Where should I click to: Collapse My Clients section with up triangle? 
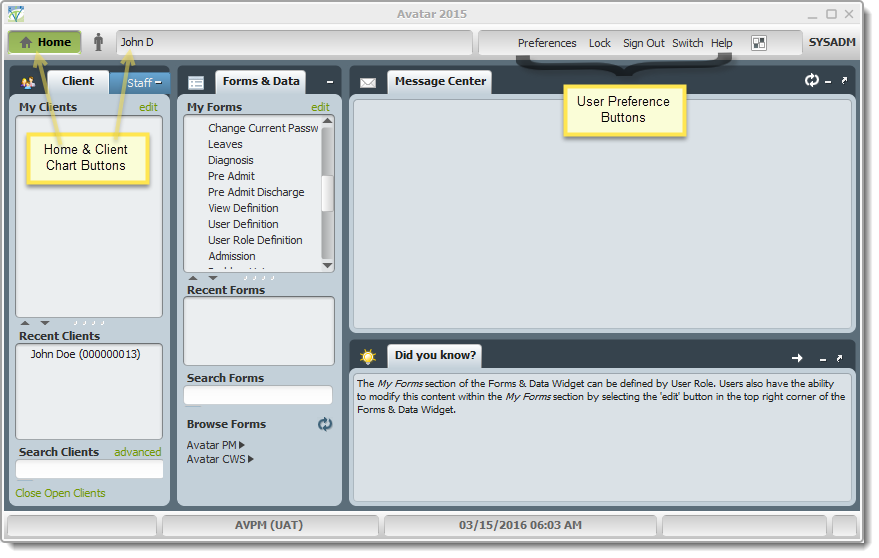[25, 323]
